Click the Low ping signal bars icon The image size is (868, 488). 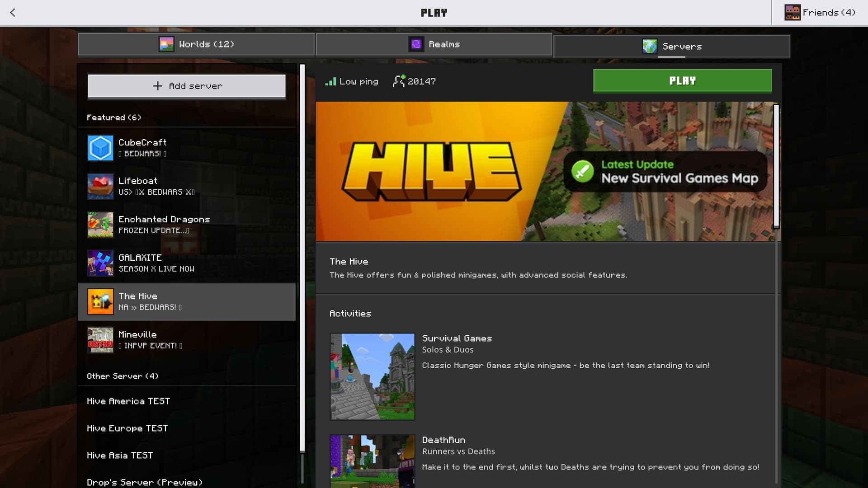[x=330, y=81]
